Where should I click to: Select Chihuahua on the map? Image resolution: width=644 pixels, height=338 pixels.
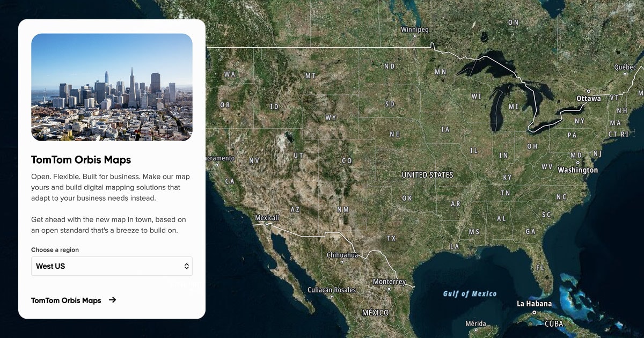342,255
